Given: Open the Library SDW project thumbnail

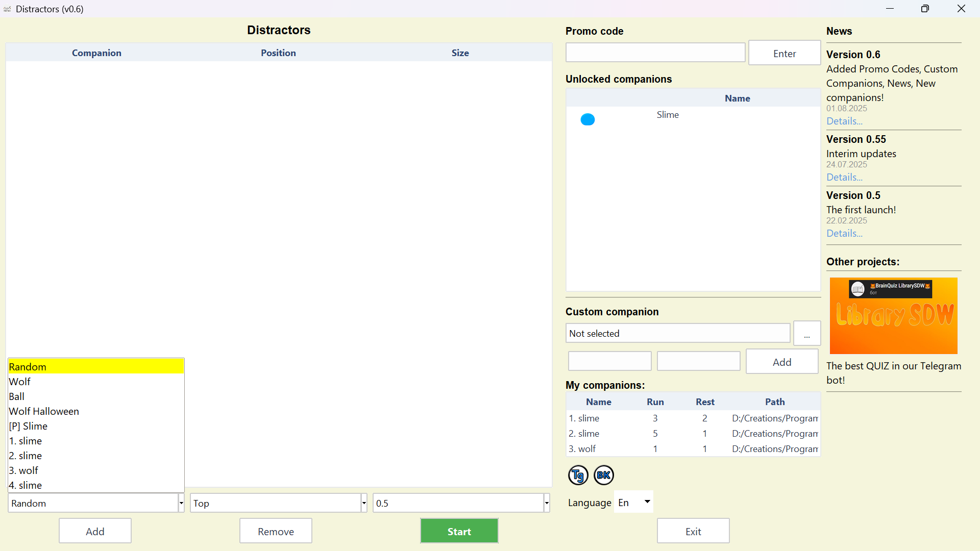Looking at the screenshot, I should (893, 316).
